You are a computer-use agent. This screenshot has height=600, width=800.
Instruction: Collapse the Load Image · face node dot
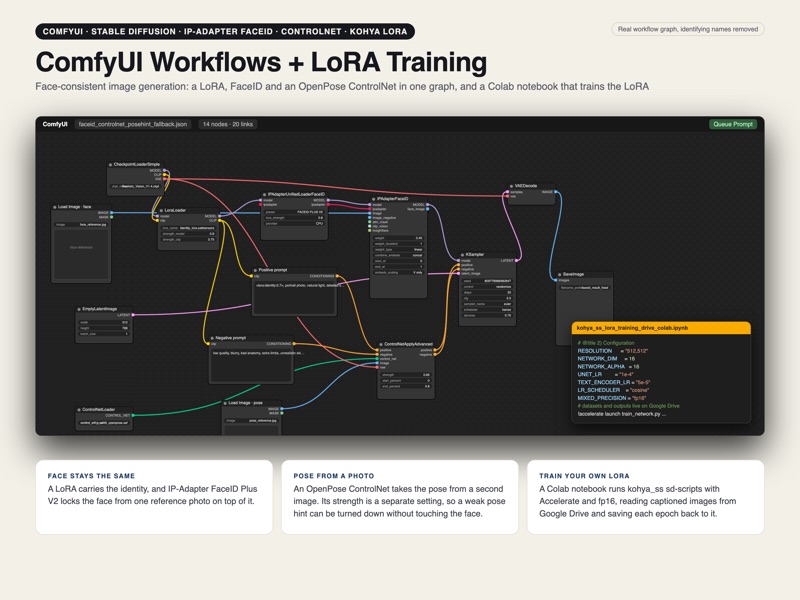click(55, 207)
